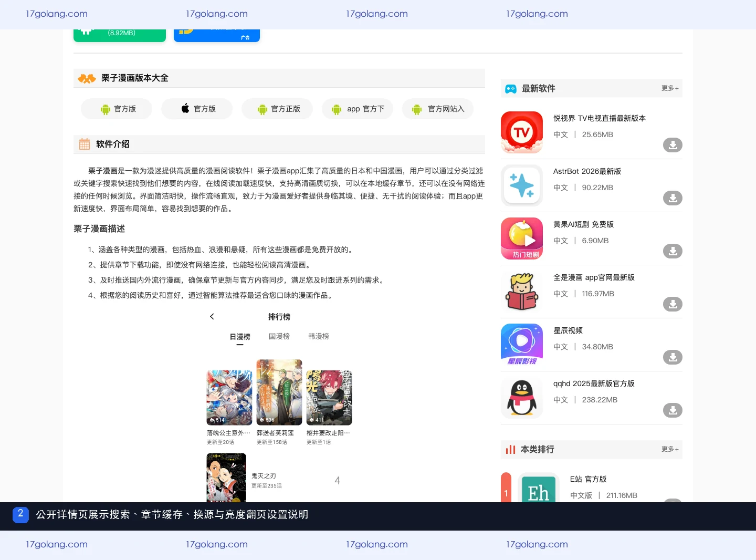Open the E站 官方版 link

[x=588, y=479]
